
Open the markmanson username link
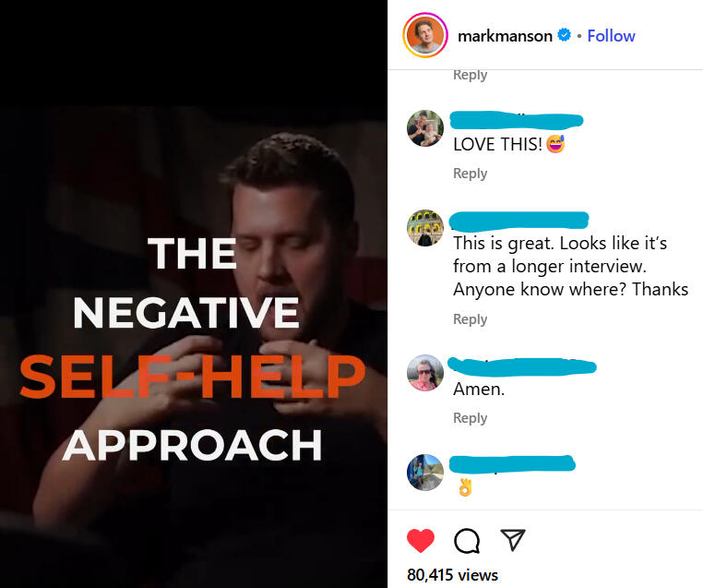[x=505, y=36]
